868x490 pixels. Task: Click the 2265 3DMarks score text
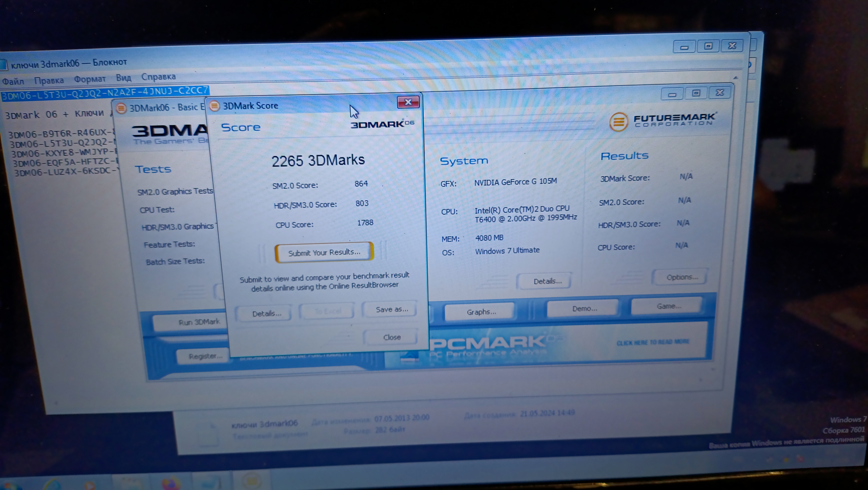318,160
